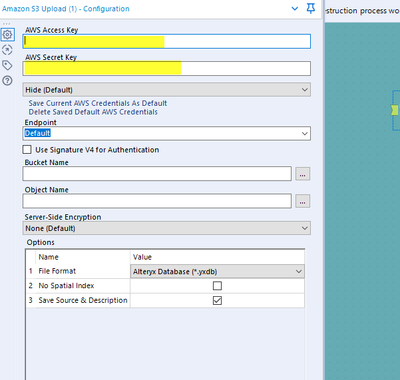Image resolution: width=400 pixels, height=380 pixels.
Task: Open the Configuration gear tab icon
Action: [7, 34]
